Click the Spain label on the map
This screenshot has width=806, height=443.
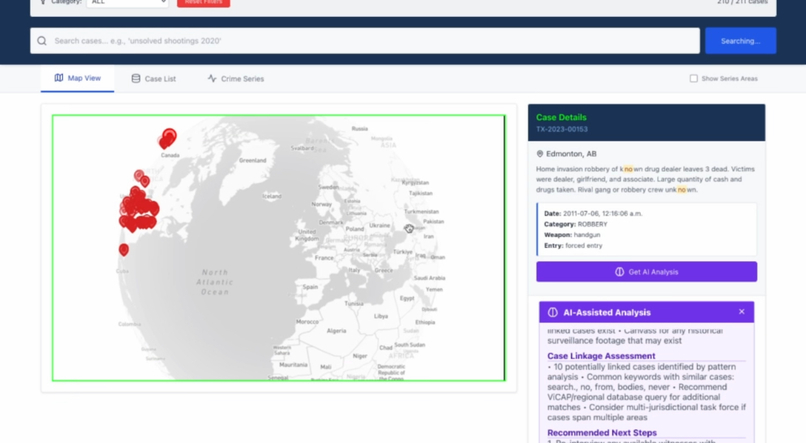[x=310, y=287]
